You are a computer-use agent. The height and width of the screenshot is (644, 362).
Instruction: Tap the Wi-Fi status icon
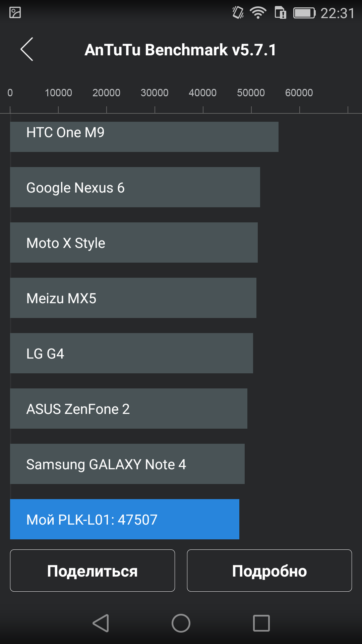point(258,13)
